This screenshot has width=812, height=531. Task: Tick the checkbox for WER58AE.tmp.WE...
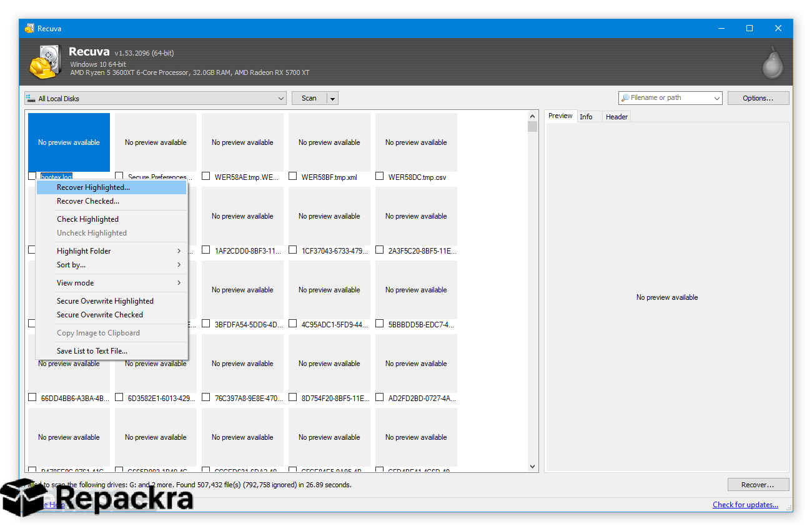pyautogui.click(x=205, y=177)
